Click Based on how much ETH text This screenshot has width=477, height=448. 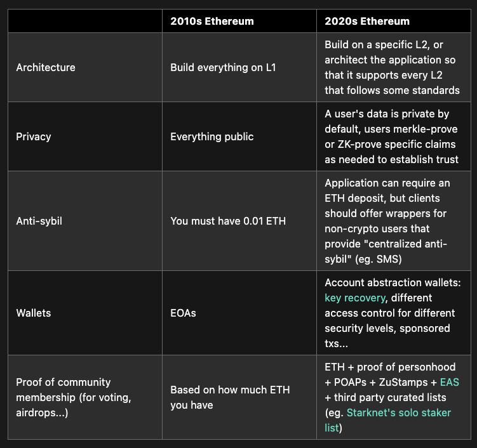coord(229,397)
